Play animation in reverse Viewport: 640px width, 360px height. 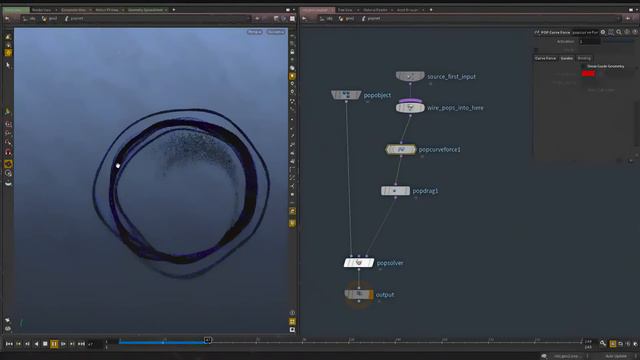click(36, 344)
